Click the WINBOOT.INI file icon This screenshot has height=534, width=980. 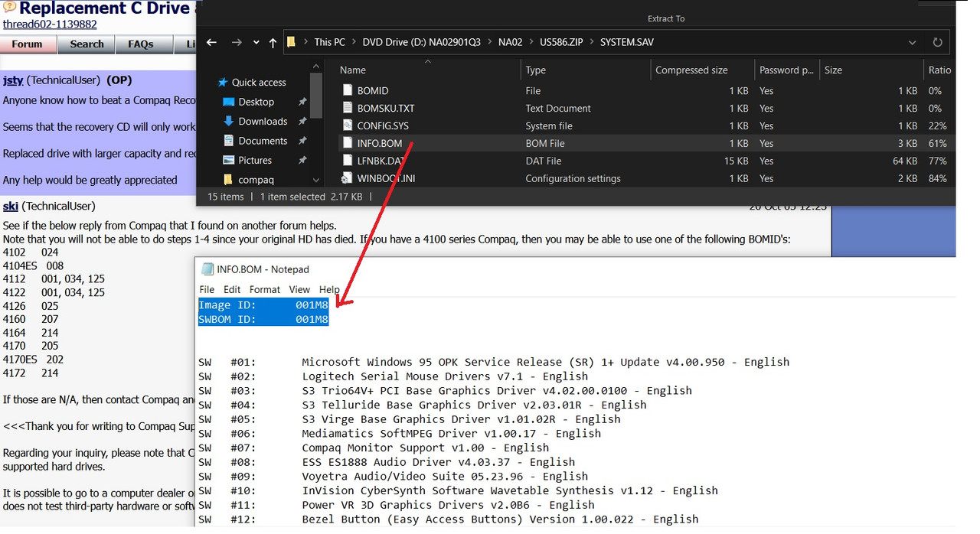(x=348, y=179)
